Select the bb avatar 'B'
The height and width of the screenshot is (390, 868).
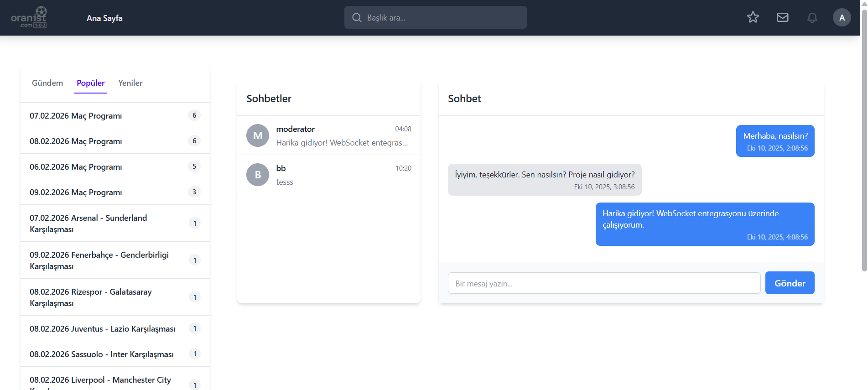click(x=258, y=175)
